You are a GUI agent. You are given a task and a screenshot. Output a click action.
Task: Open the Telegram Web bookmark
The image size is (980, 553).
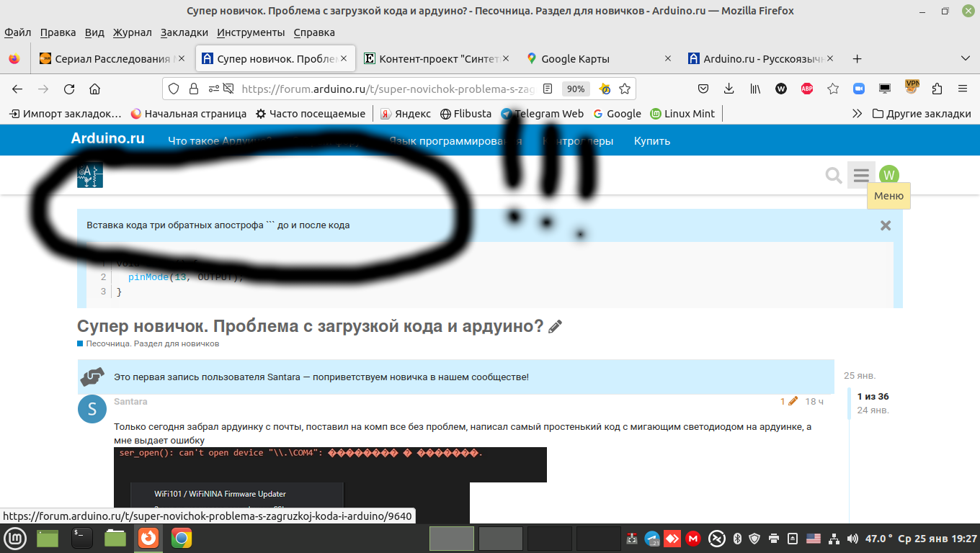pyautogui.click(x=542, y=114)
